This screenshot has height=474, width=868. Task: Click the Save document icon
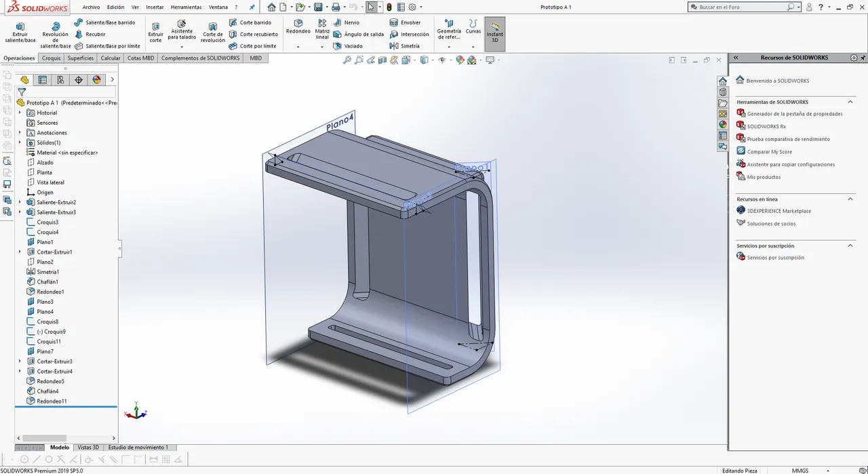tap(318, 7)
